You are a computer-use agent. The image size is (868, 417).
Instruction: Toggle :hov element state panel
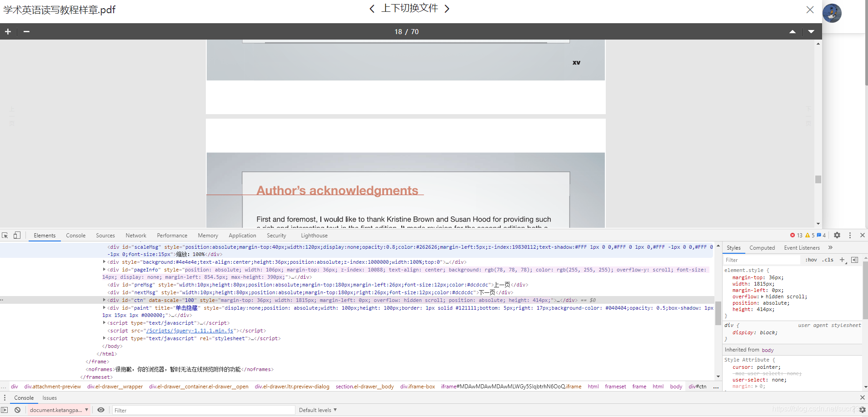pos(811,260)
